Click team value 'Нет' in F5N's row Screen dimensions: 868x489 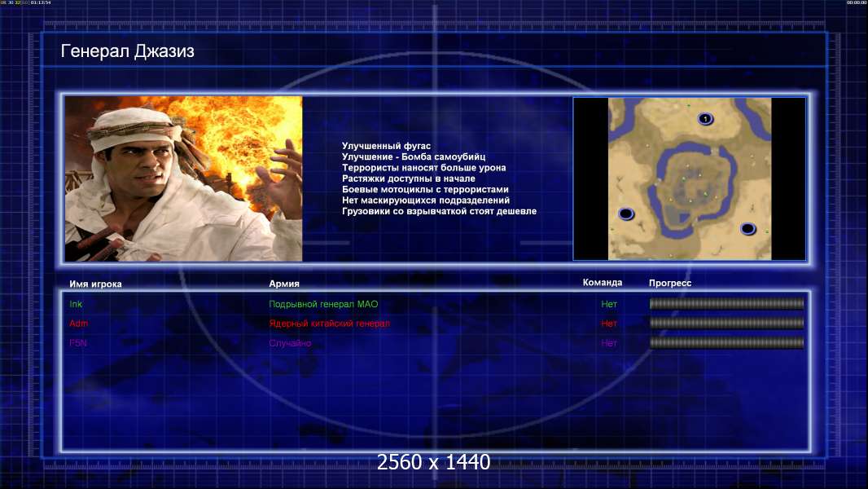pos(609,343)
